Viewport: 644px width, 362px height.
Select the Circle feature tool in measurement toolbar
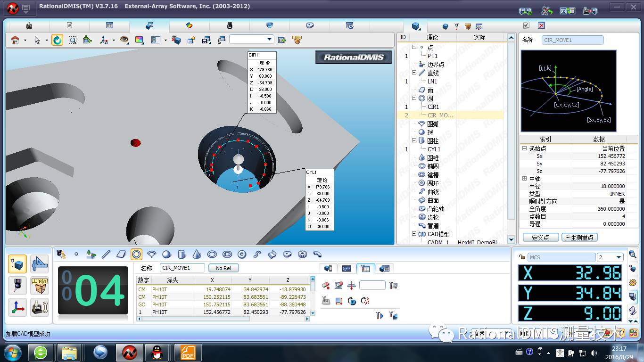136,255
